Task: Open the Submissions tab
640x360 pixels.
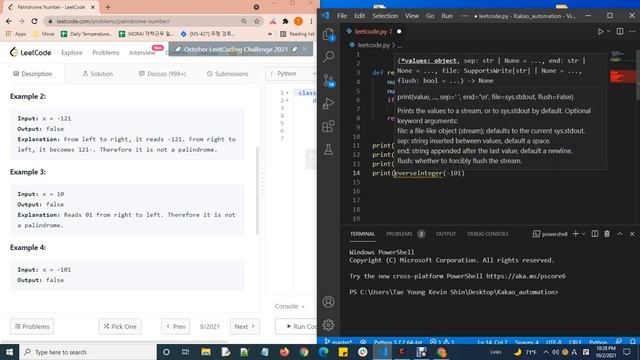Action: [x=227, y=74]
